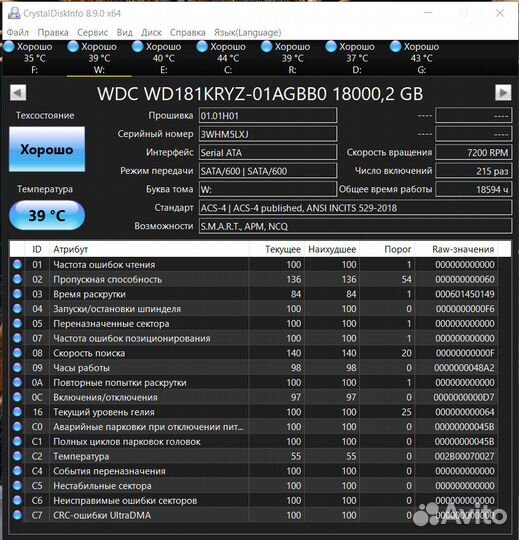Click the Атрибут column header
Image resolution: width=519 pixels, height=540 pixels.
tap(149, 249)
